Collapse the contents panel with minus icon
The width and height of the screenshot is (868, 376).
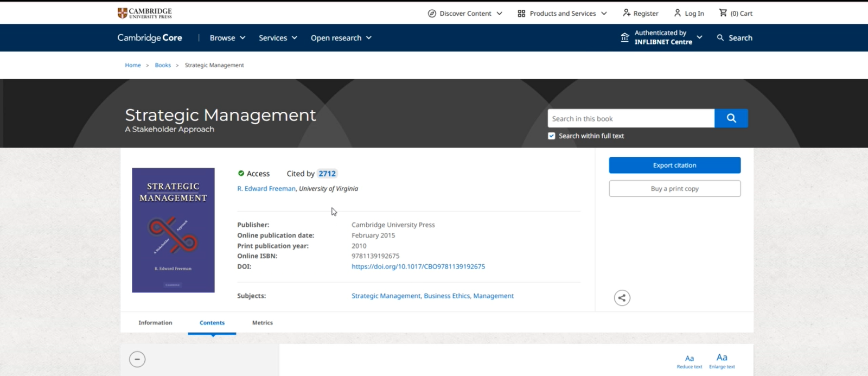[137, 359]
